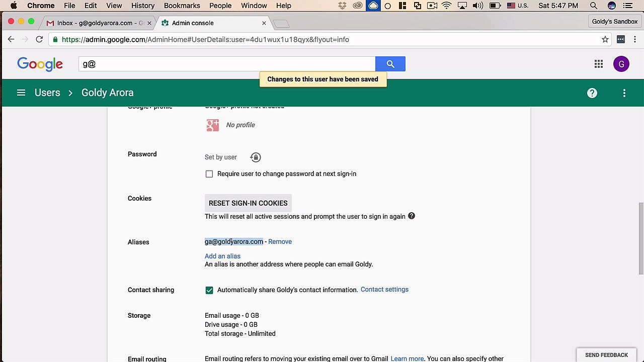Viewport: 644px width, 362px height.
Task: Close the Admin console tab
Action: [x=264, y=23]
